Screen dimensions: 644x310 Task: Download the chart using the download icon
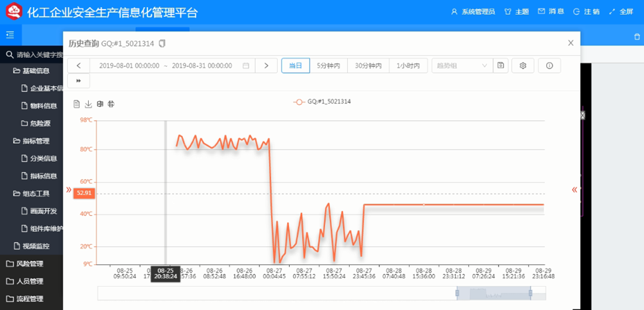pos(88,104)
